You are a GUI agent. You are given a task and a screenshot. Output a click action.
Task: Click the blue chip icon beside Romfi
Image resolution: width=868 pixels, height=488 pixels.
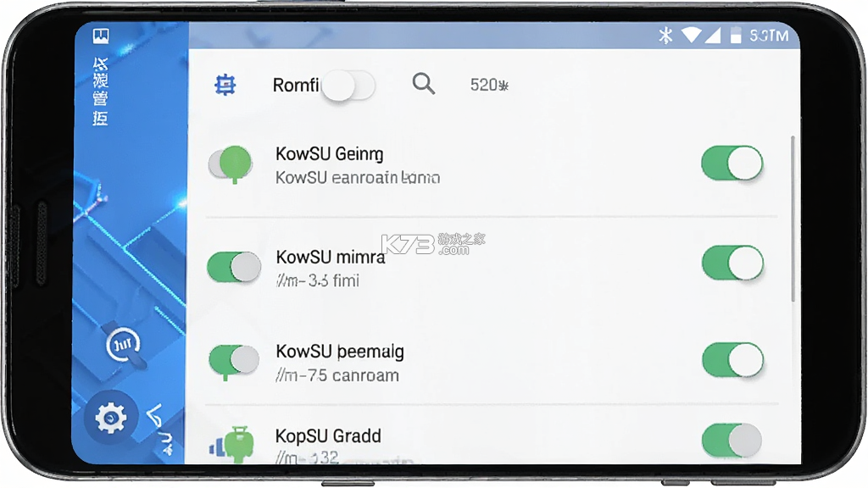click(225, 86)
